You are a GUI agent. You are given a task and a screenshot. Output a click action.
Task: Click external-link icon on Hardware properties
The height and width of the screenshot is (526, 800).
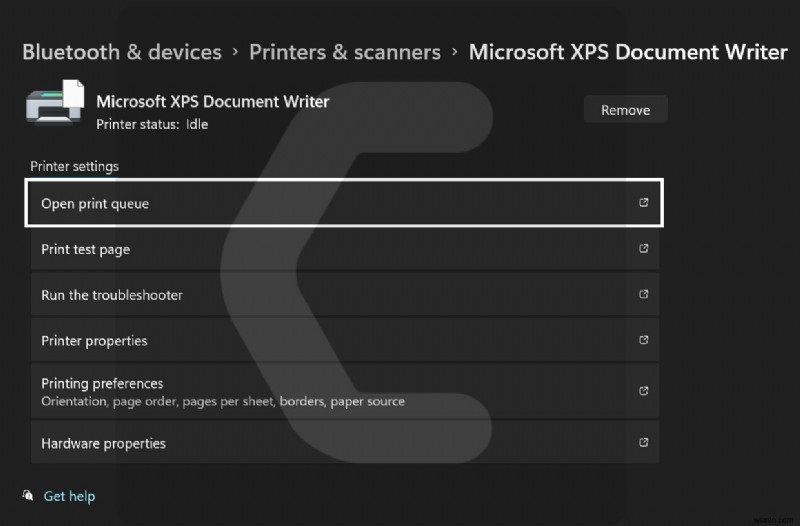point(643,442)
